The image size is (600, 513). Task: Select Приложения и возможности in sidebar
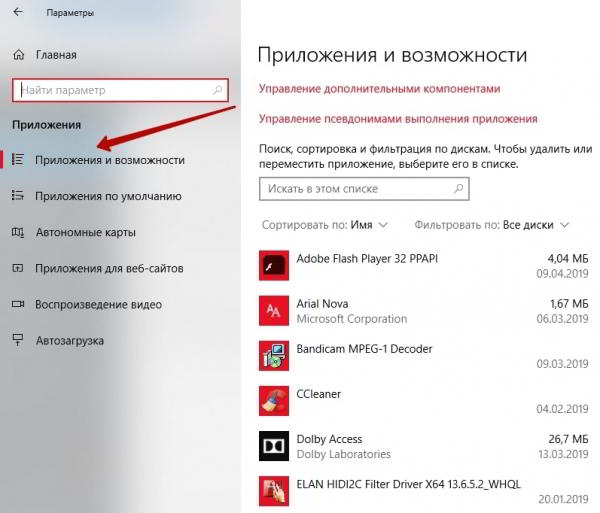(110, 160)
